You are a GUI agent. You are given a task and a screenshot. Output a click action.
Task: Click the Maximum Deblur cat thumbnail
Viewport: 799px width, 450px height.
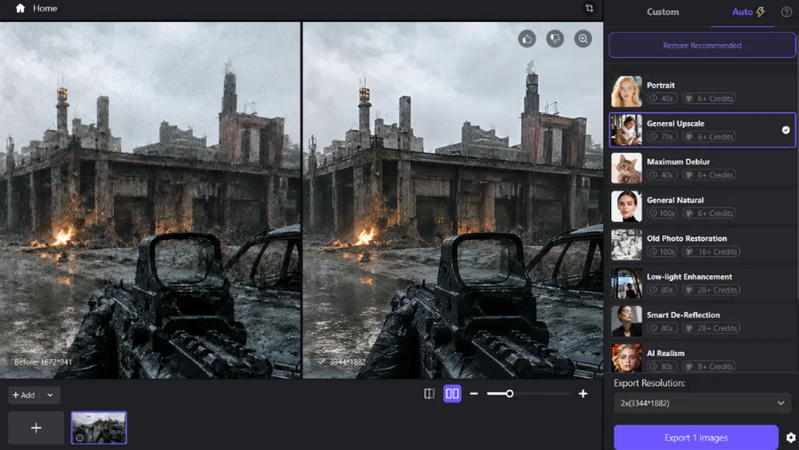pyautogui.click(x=626, y=168)
